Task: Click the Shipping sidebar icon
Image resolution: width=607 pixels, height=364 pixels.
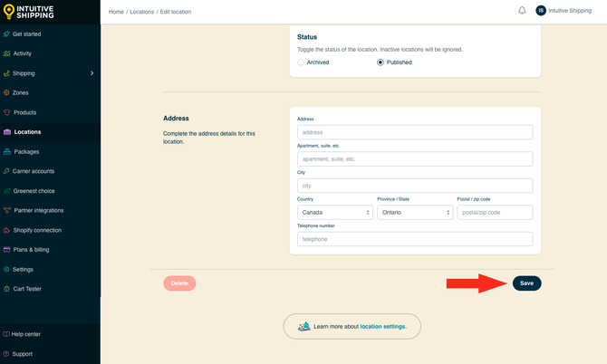Action: click(x=6, y=73)
